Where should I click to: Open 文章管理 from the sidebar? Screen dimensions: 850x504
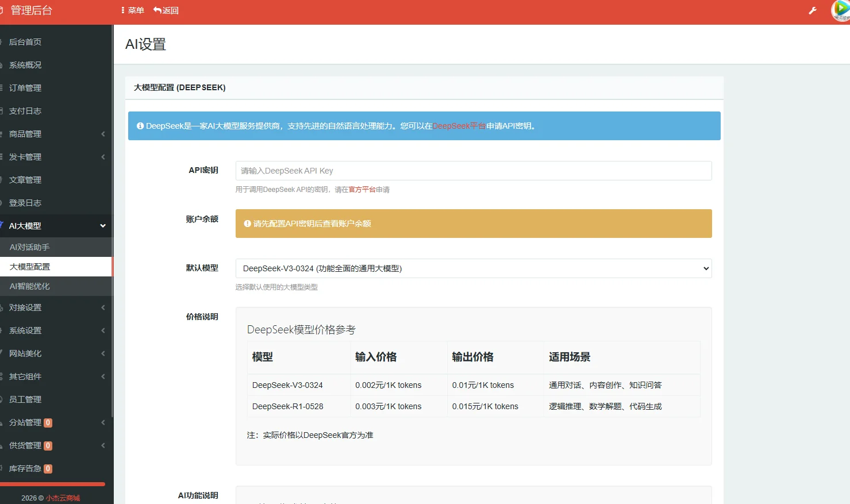pyautogui.click(x=25, y=179)
